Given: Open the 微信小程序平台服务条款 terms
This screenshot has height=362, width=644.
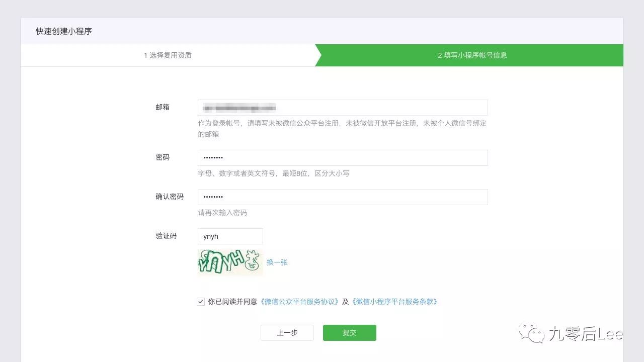Looking at the screenshot, I should coord(395,302).
